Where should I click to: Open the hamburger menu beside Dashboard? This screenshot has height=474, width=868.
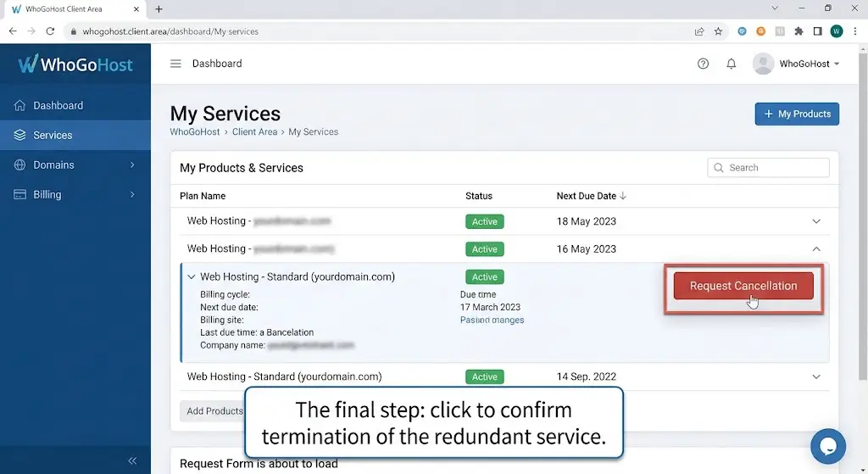[175, 64]
